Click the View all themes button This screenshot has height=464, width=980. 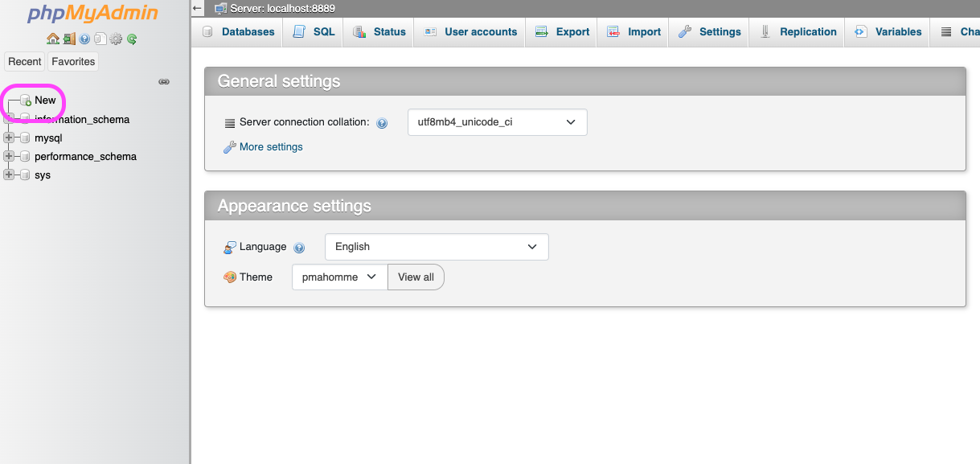416,277
